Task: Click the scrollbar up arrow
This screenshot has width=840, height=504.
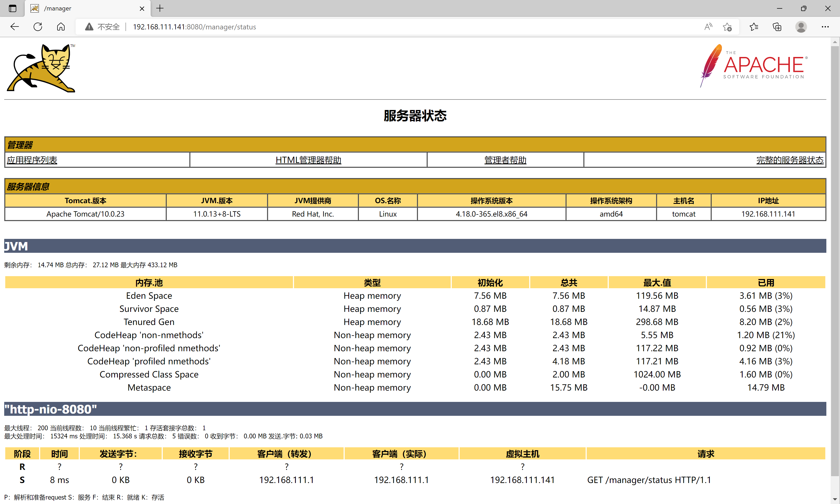Action: [x=835, y=42]
